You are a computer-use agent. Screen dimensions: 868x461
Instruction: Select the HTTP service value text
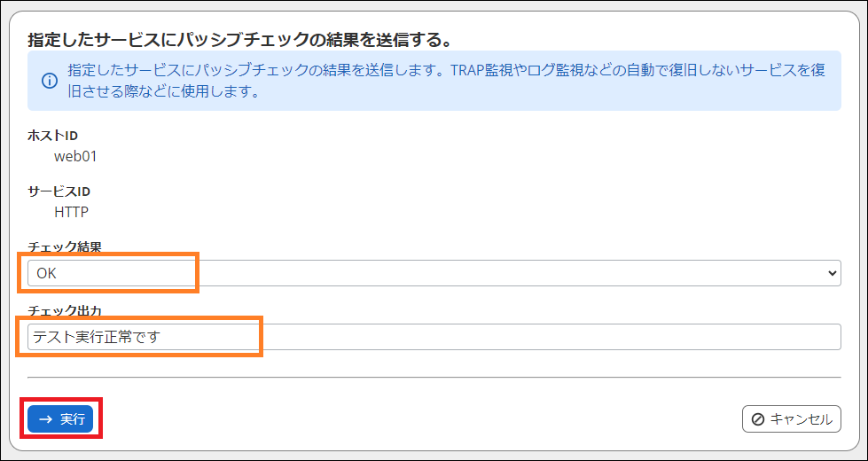[72, 212]
